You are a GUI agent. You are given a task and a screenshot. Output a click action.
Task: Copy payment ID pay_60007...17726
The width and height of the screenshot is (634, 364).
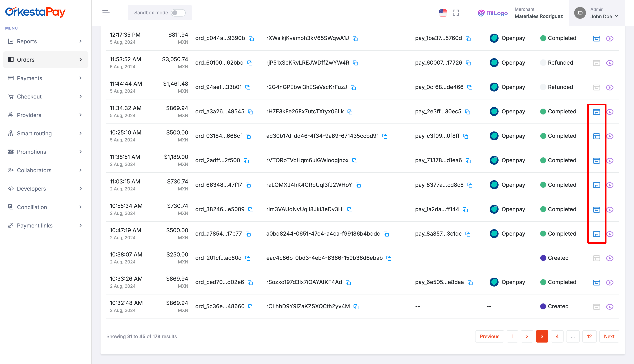469,63
